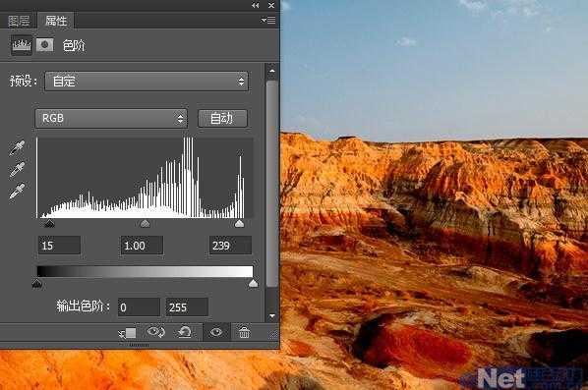This screenshot has width=588, height=390.
Task: Click the shadow input field showing 15
Action: [59, 246]
